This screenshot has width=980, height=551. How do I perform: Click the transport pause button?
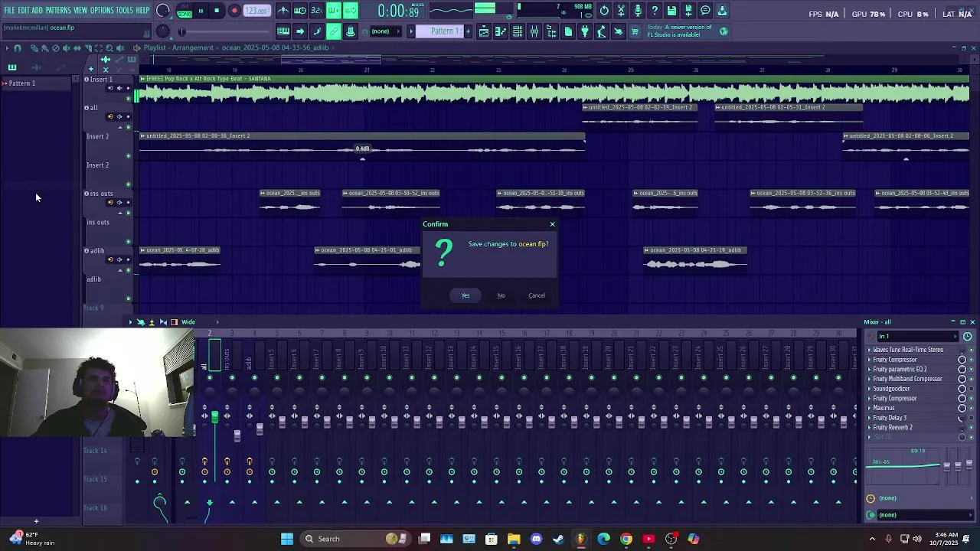point(201,11)
